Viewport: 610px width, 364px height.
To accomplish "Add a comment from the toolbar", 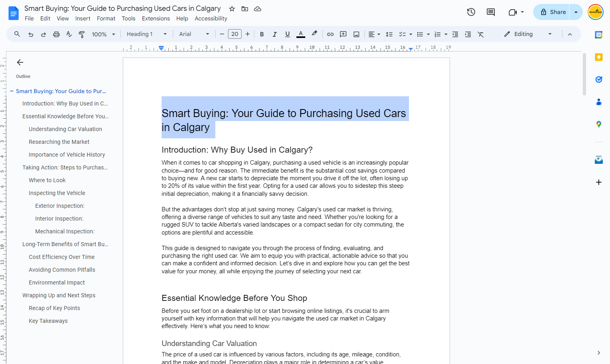I will (343, 34).
